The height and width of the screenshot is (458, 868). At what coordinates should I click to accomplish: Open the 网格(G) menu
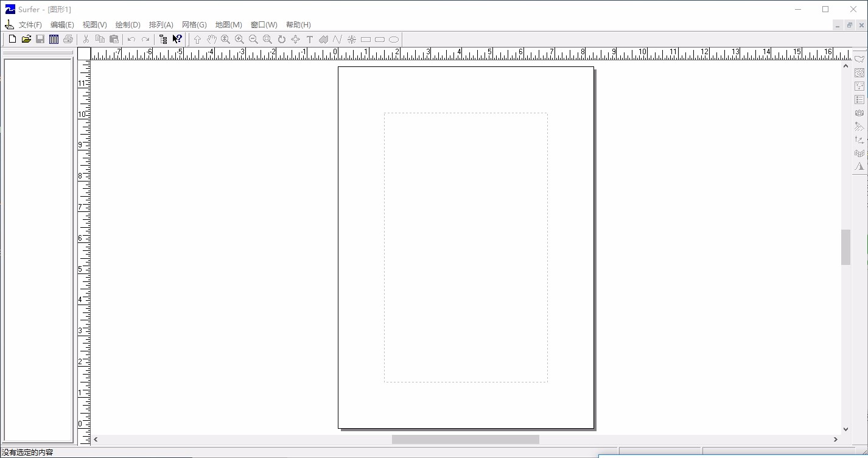[194, 25]
